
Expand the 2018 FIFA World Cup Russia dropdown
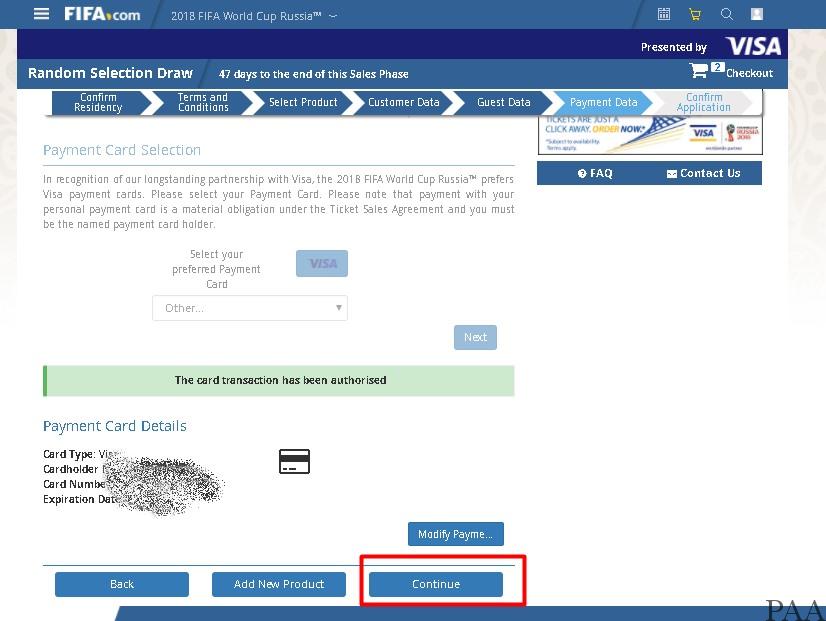[254, 16]
